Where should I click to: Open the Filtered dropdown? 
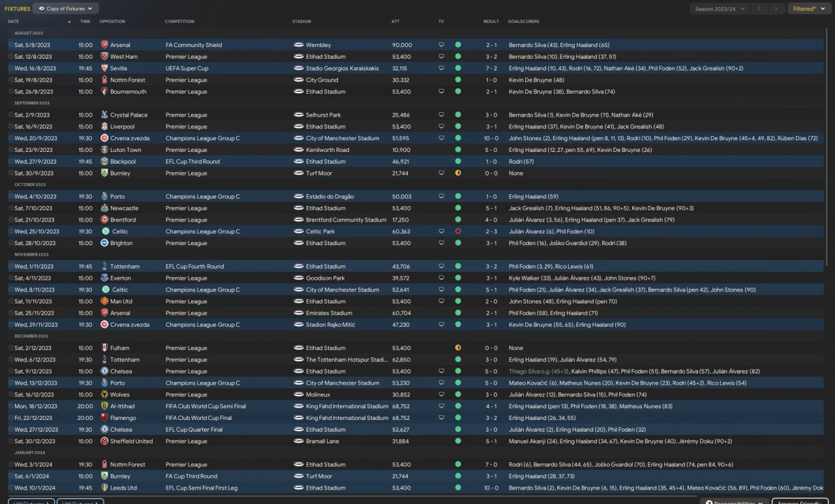(809, 8)
